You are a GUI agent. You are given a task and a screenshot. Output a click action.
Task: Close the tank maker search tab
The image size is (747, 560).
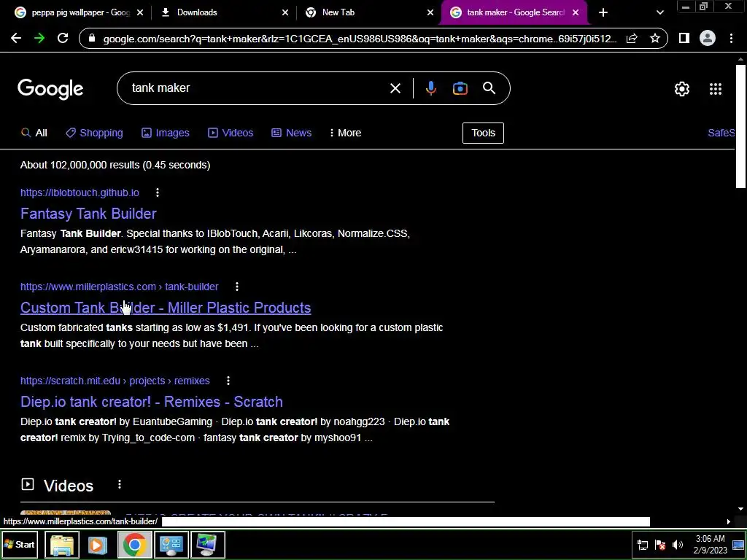click(576, 13)
